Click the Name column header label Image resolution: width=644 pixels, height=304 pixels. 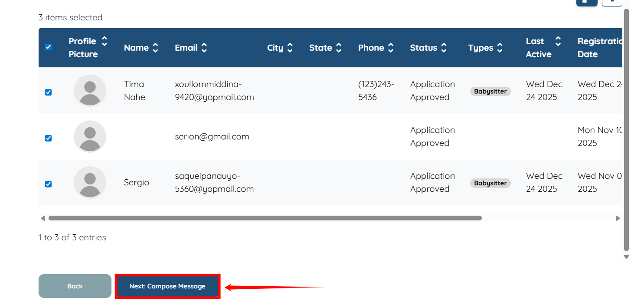click(x=136, y=48)
